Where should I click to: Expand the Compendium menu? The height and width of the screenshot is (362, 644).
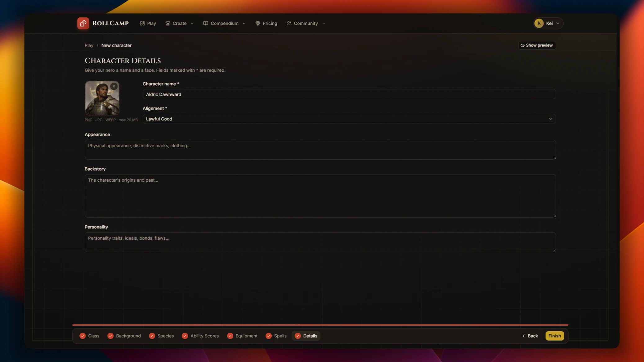pyautogui.click(x=224, y=23)
